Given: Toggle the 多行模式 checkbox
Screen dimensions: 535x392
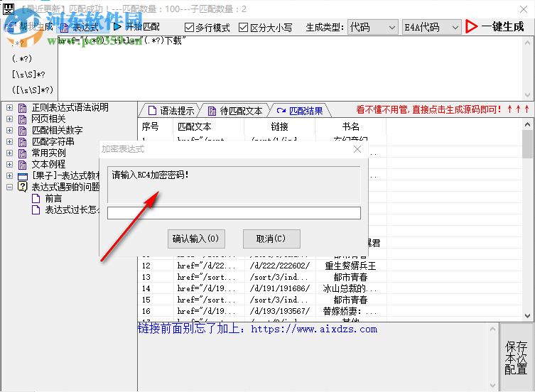Looking at the screenshot, I should (x=189, y=27).
